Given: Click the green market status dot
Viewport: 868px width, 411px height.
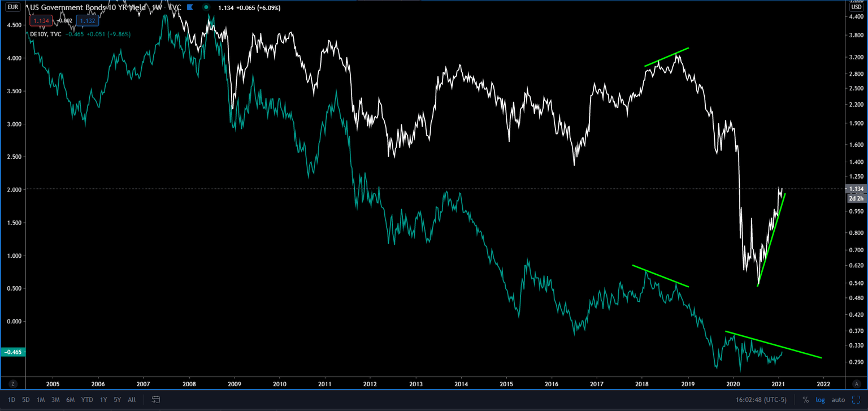Looking at the screenshot, I should click(207, 8).
